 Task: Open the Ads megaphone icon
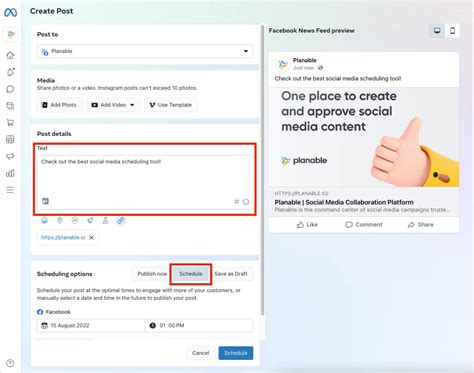coord(10,156)
